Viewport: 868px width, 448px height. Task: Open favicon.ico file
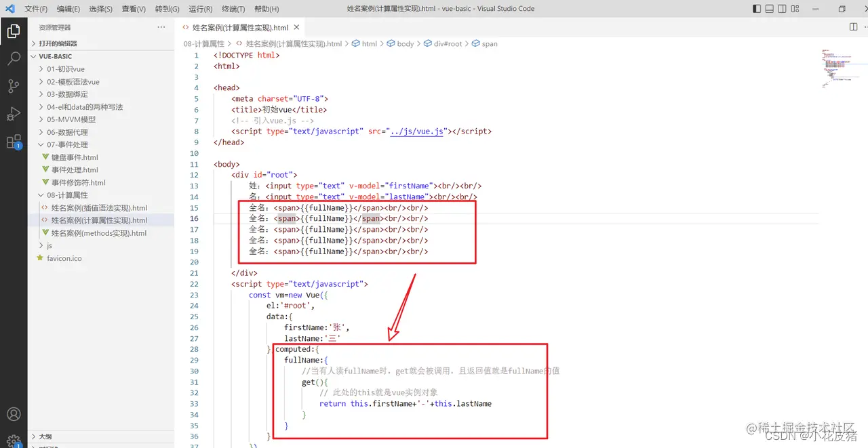101,258
